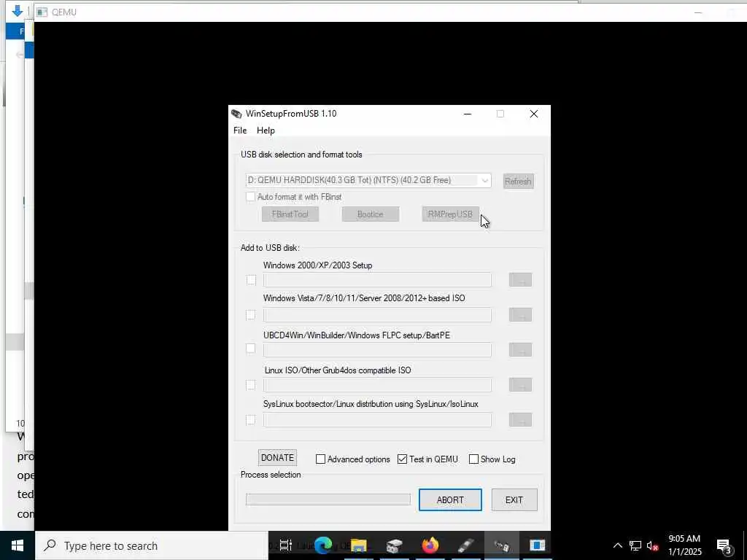The width and height of the screenshot is (747, 560).
Task: Click the QEMU window taskbar icon
Action: click(x=538, y=545)
